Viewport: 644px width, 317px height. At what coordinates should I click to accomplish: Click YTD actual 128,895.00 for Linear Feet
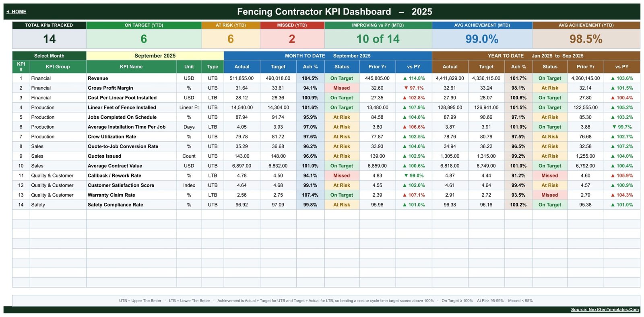point(450,107)
